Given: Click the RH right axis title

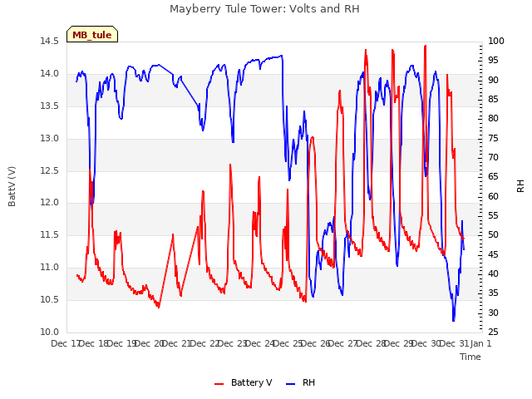Looking at the screenshot, I should 520,186.
